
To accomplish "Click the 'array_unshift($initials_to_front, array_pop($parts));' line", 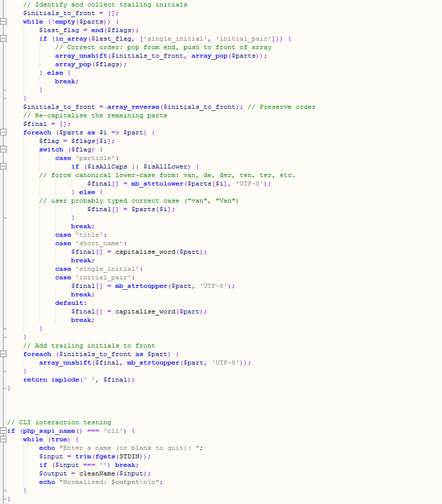I will coord(161,56).
